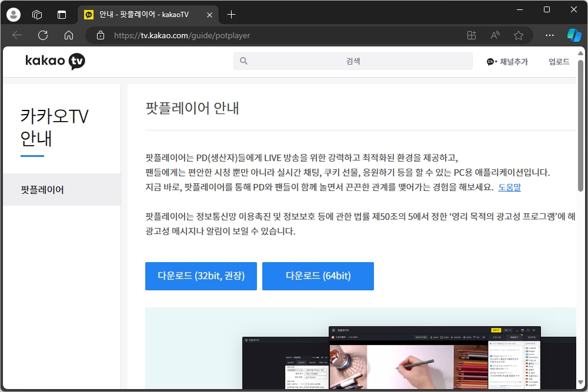This screenshot has width=588, height=392.
Task: Go to the browser home page
Action: click(x=69, y=35)
